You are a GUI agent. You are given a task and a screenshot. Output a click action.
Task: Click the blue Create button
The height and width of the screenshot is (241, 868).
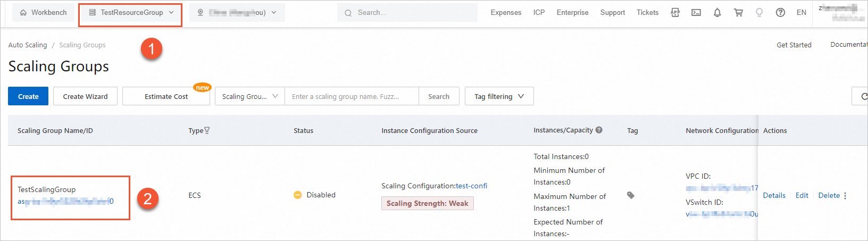[x=28, y=96]
